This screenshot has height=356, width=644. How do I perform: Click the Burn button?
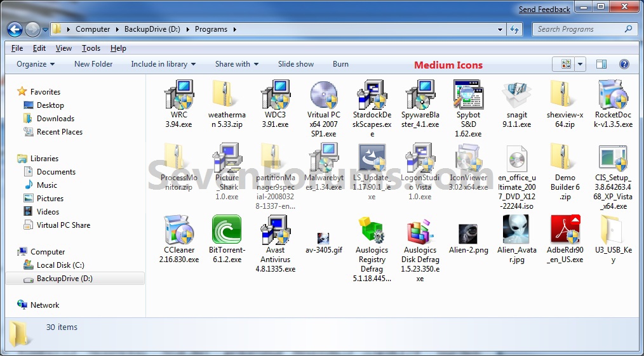pos(340,64)
